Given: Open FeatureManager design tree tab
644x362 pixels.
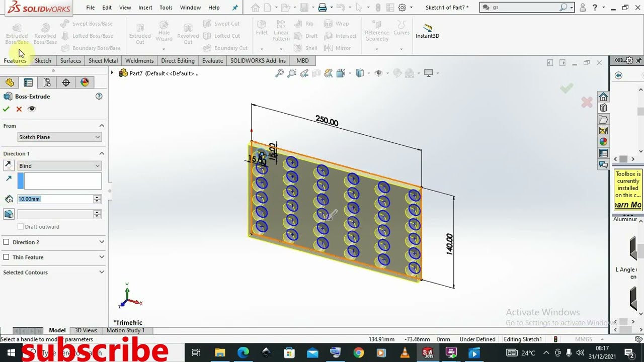Looking at the screenshot, I should click(x=10, y=83).
